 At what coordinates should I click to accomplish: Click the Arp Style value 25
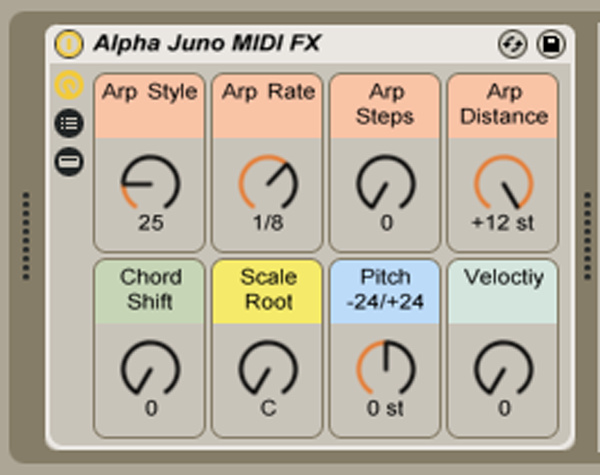tap(150, 223)
